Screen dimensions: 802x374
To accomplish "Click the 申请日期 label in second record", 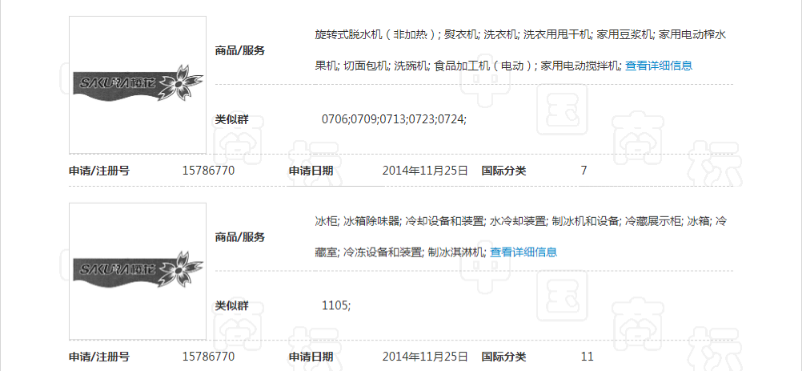I will [311, 357].
